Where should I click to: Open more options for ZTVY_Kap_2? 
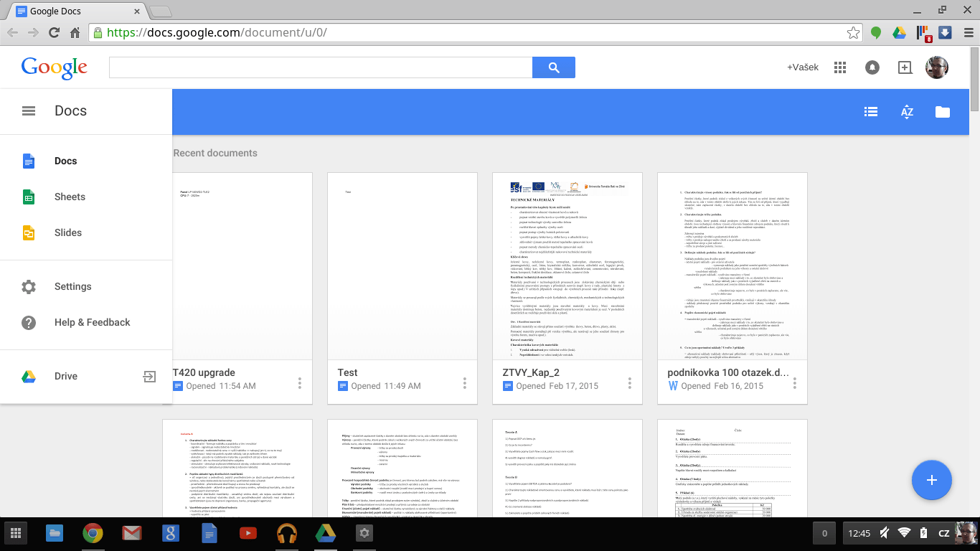pos(630,382)
